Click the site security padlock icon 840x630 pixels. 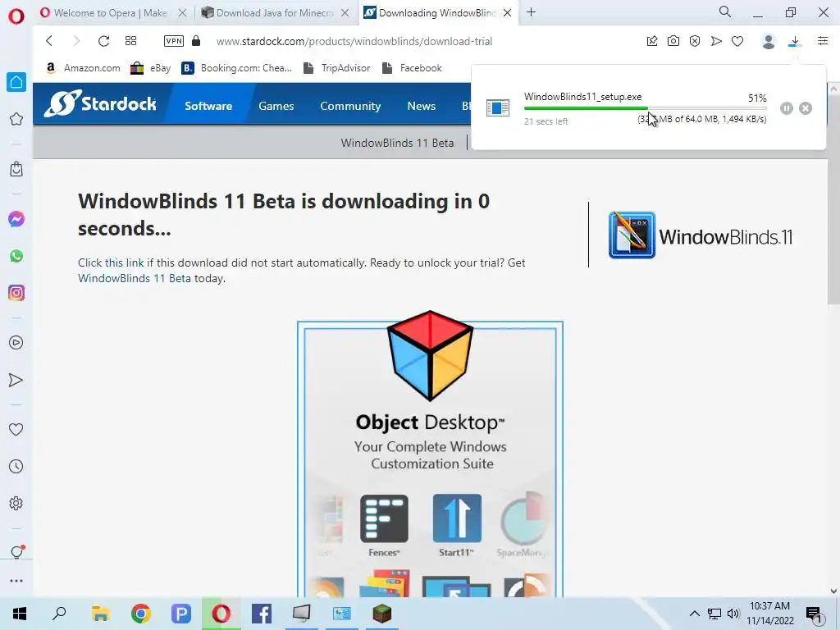tap(196, 41)
